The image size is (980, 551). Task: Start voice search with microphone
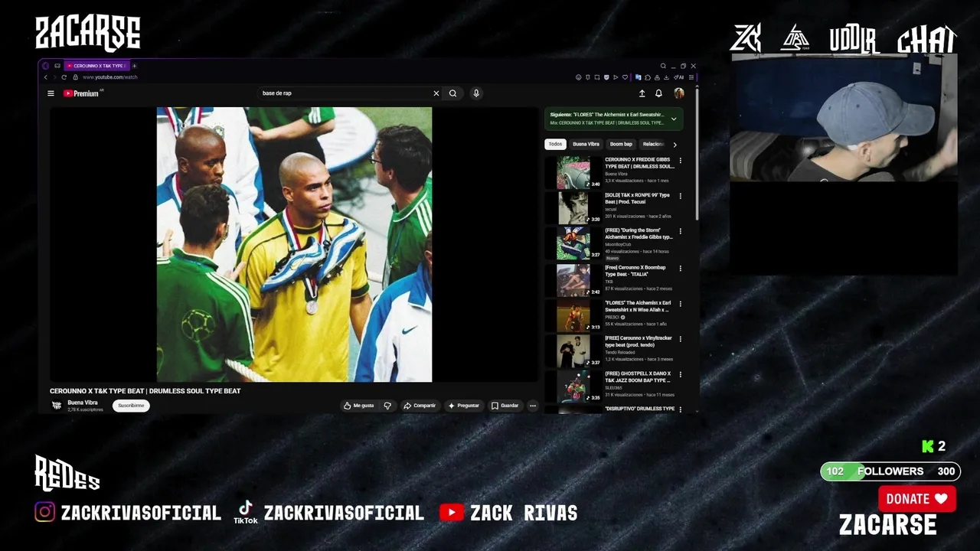(x=475, y=93)
